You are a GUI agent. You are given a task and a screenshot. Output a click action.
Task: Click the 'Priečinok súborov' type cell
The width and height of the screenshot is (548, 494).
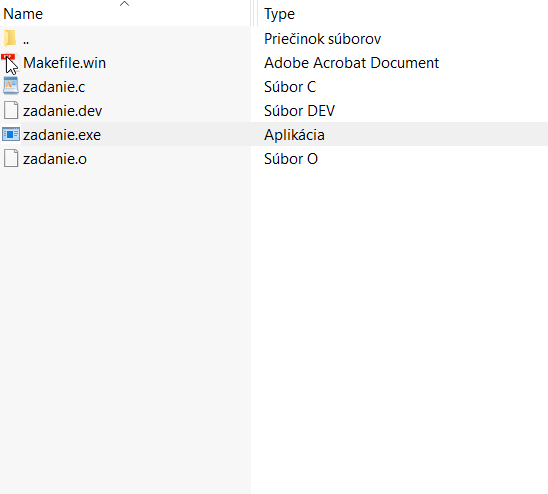[x=322, y=39]
